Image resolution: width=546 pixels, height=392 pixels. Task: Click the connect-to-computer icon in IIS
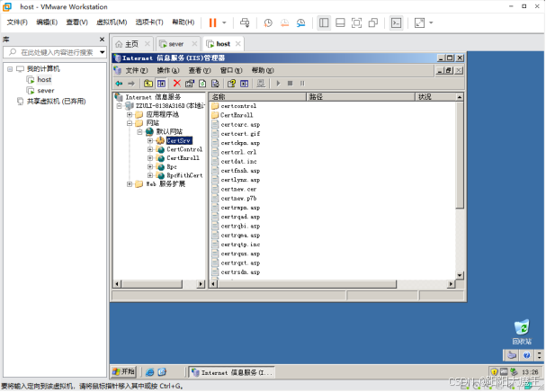(261, 84)
